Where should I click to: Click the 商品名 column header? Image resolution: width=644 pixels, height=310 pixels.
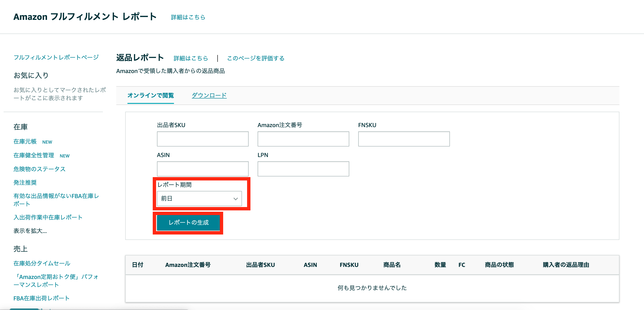[392, 265]
